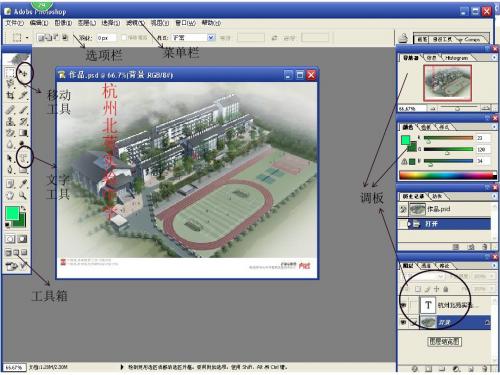Select the Move tool in the toolbox
Viewport: 500px width, 375px height.
(23, 72)
